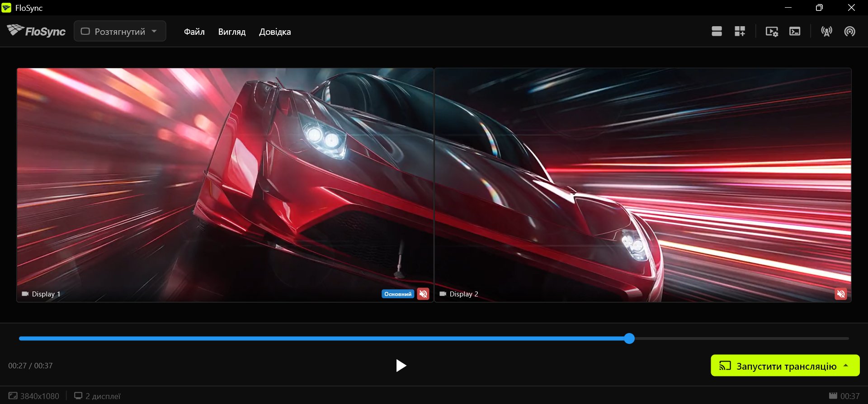Open the console terminal icon
Image resolution: width=868 pixels, height=404 pixels.
click(795, 31)
